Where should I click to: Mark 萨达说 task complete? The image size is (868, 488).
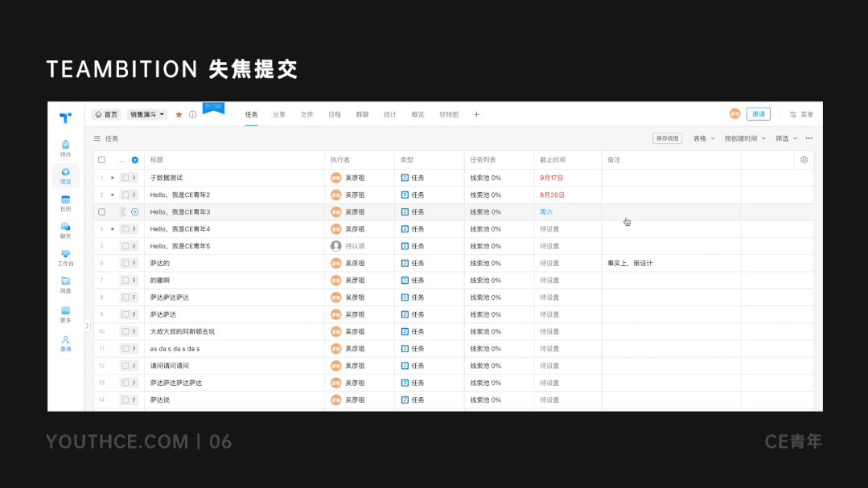click(x=125, y=400)
